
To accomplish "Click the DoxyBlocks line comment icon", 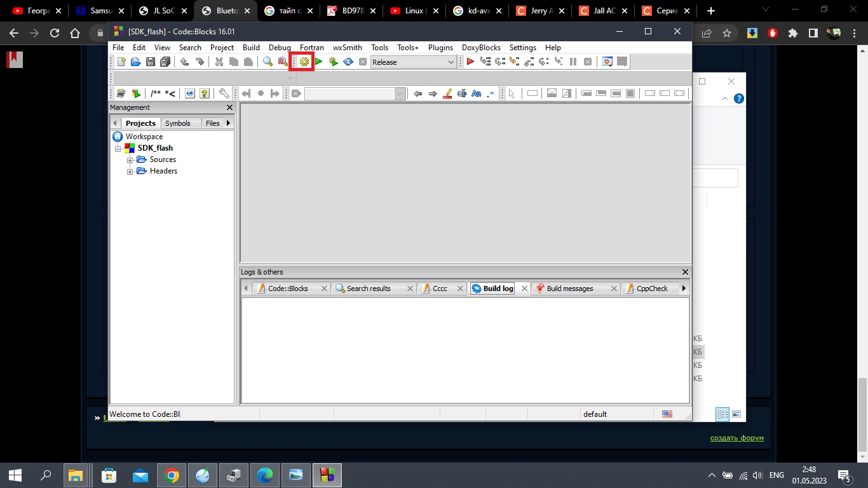I will (170, 93).
